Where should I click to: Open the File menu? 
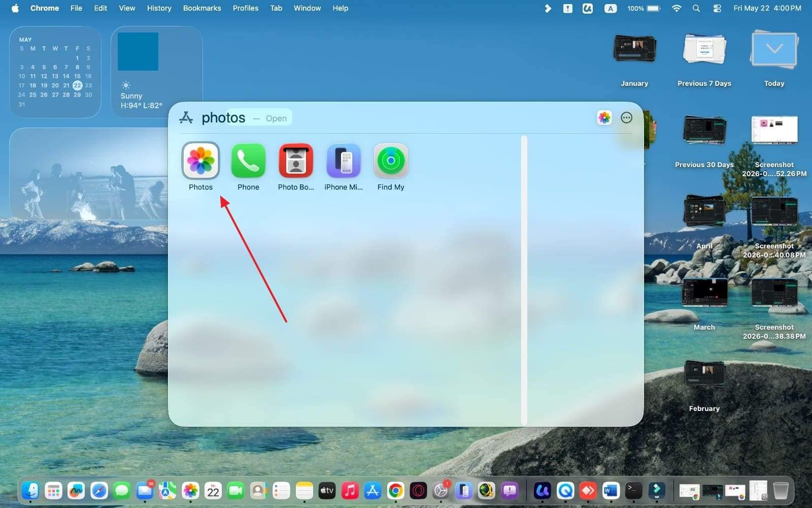76,8
